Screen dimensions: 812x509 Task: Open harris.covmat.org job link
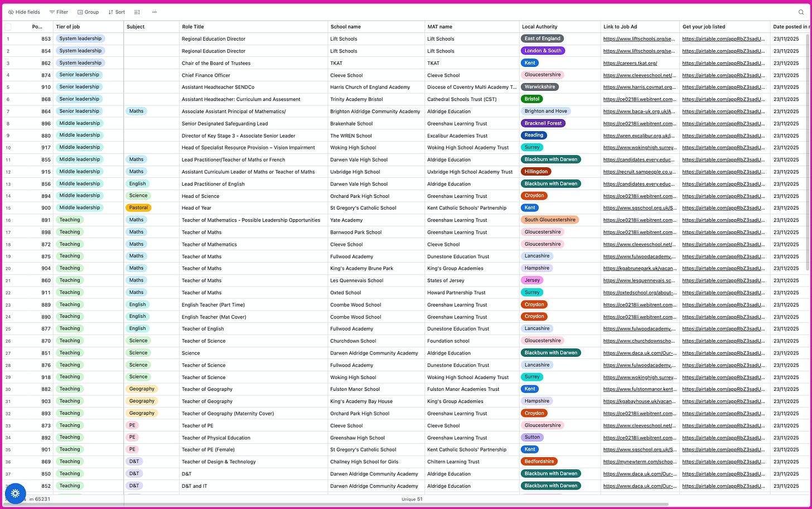[640, 87]
